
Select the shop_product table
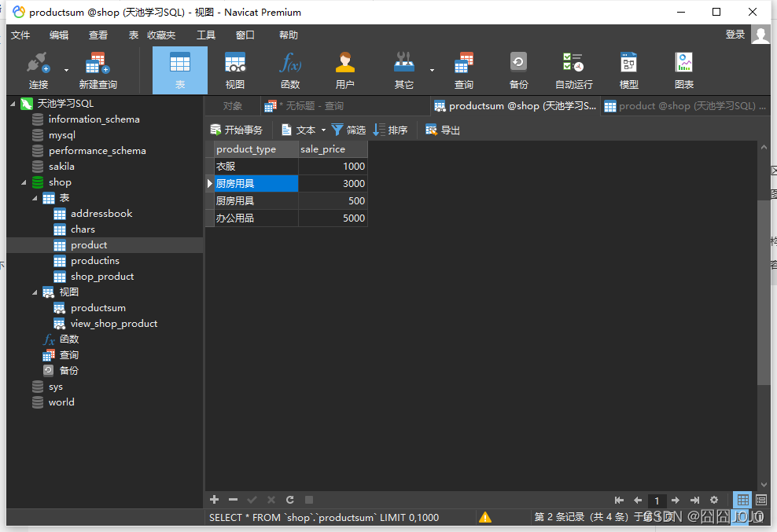coord(102,277)
